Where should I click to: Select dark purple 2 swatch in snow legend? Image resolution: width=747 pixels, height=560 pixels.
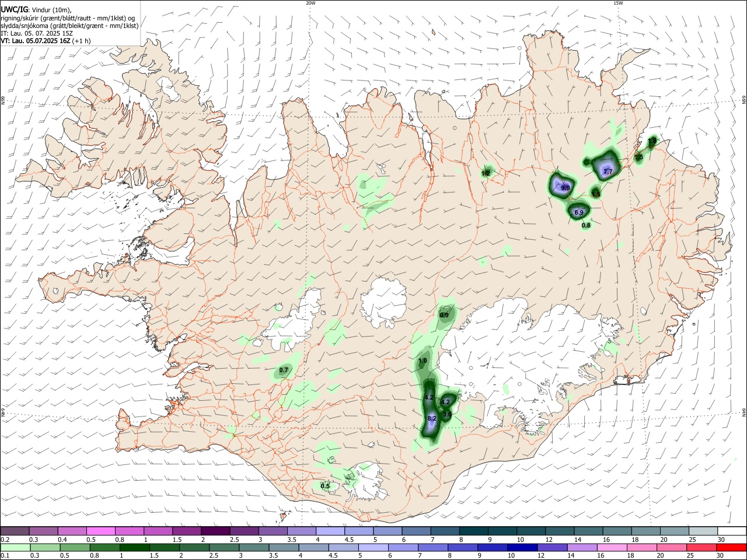pos(215,531)
